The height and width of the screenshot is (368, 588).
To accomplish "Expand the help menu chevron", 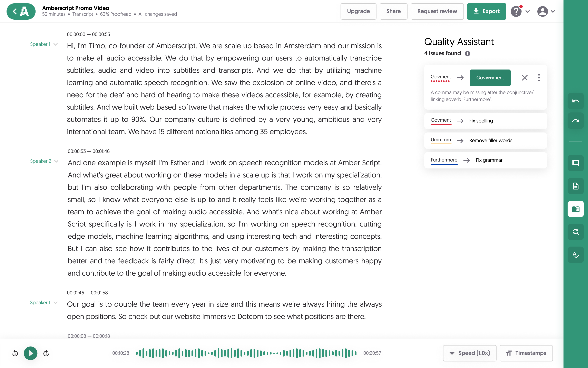I will pos(528,11).
